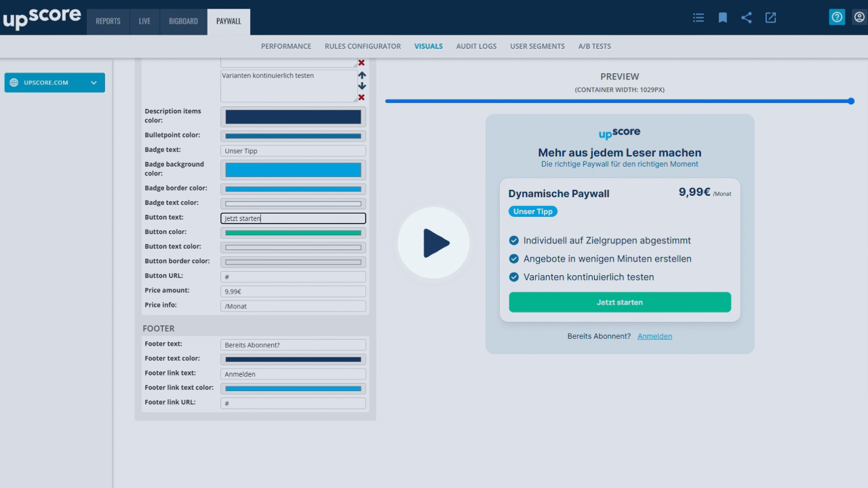Open the A/B Tests section

coord(595,46)
